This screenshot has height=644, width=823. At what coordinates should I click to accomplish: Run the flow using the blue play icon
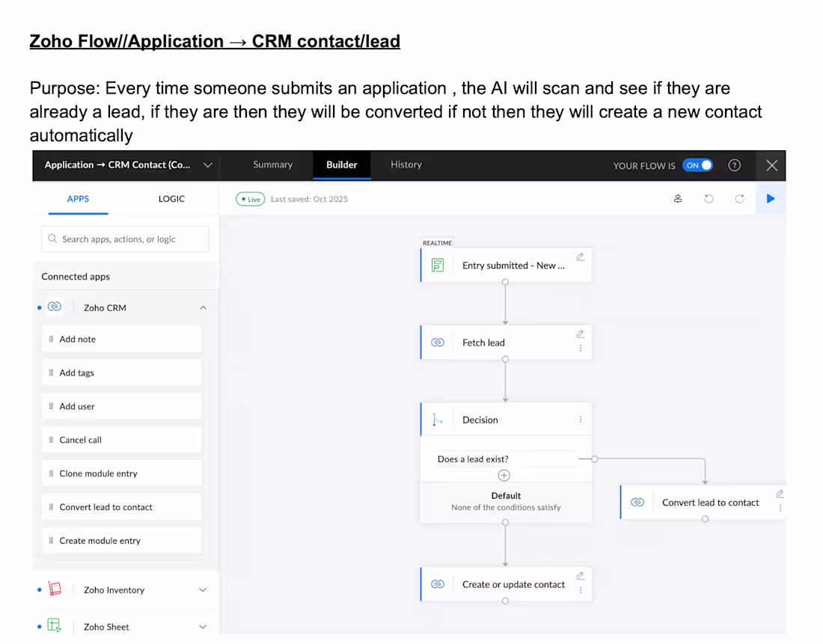click(x=771, y=199)
